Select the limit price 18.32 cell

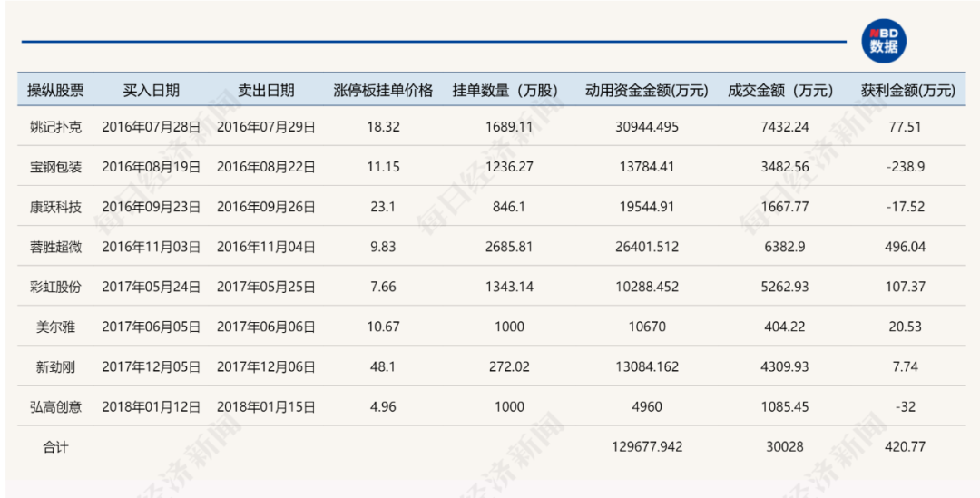tap(383, 127)
